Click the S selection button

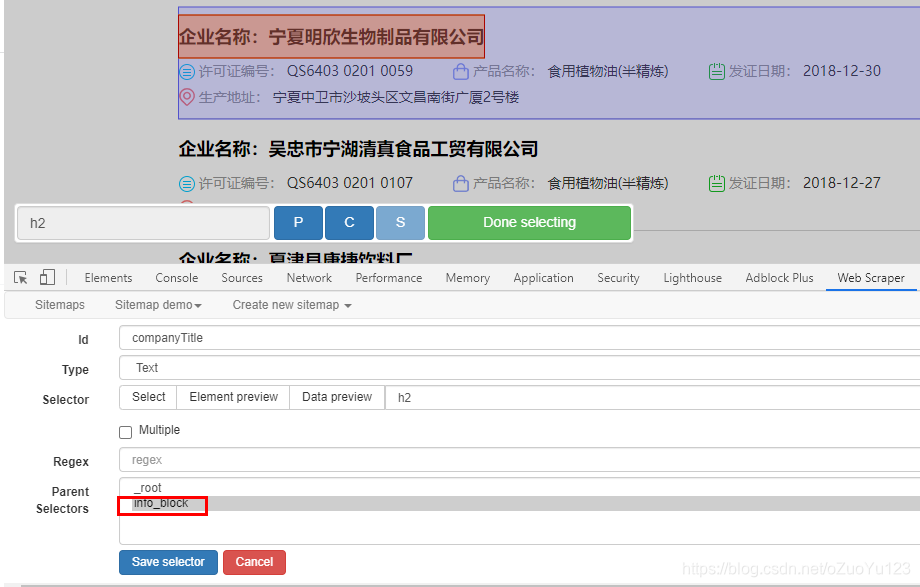[x=400, y=223]
